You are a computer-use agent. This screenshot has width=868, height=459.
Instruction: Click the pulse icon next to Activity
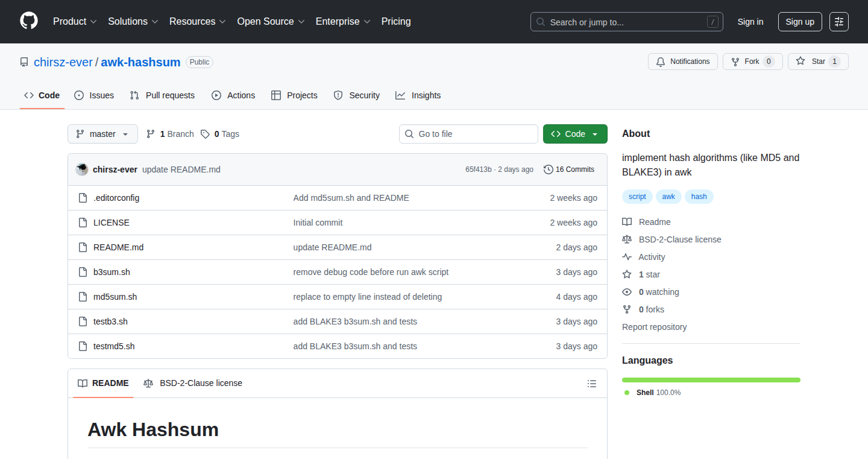pyautogui.click(x=627, y=257)
